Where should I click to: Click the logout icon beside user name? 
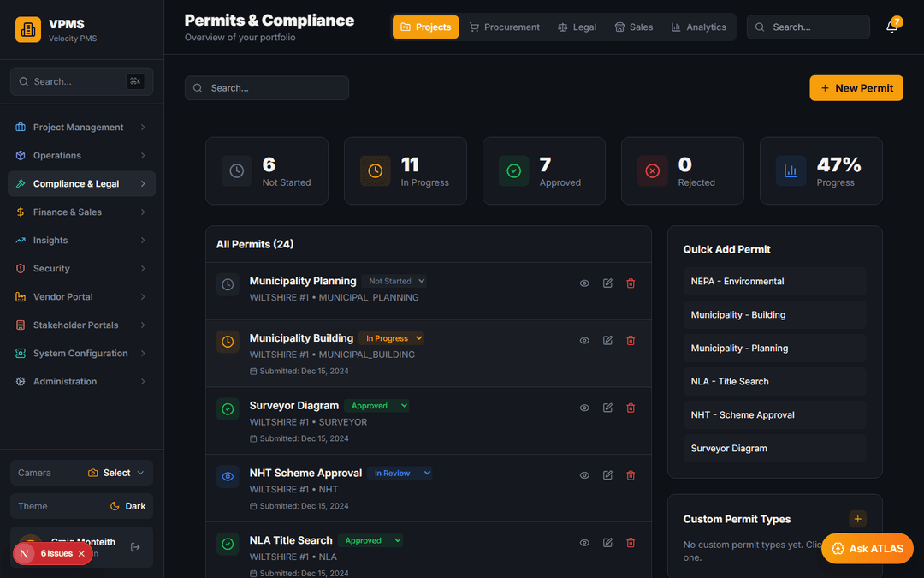click(x=135, y=547)
